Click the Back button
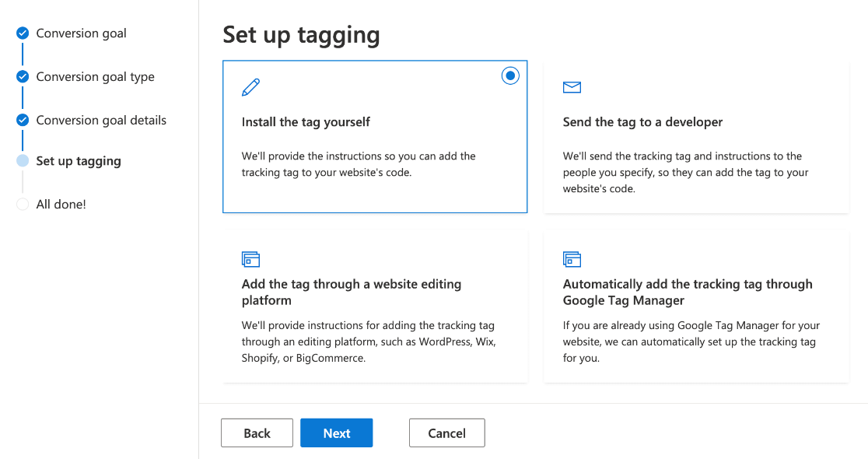The image size is (868, 459). point(257,433)
